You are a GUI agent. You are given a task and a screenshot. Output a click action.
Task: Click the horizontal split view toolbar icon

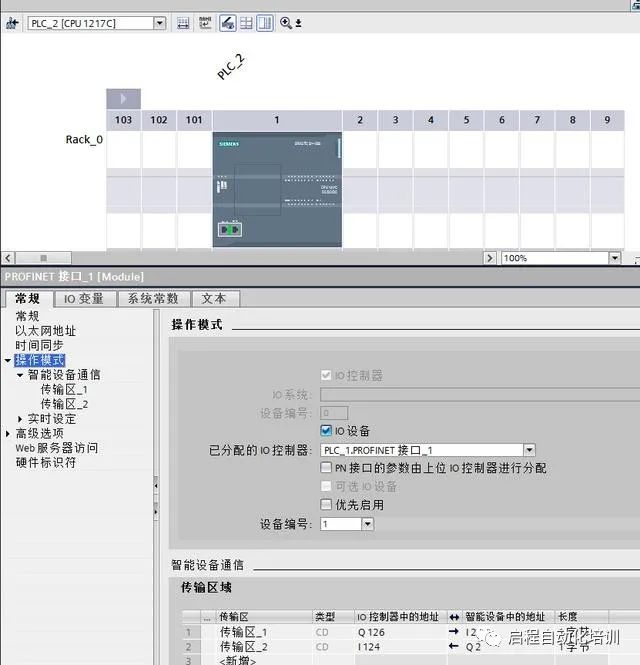246,23
